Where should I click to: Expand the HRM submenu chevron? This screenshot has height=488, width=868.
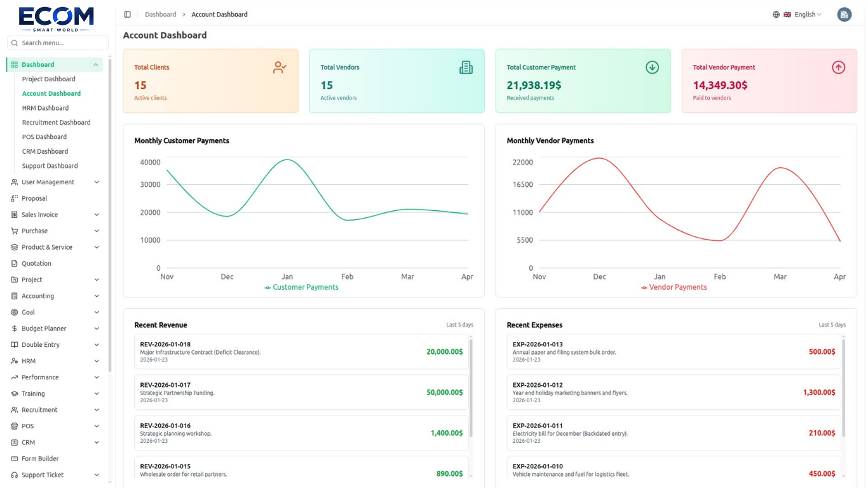pos(97,361)
